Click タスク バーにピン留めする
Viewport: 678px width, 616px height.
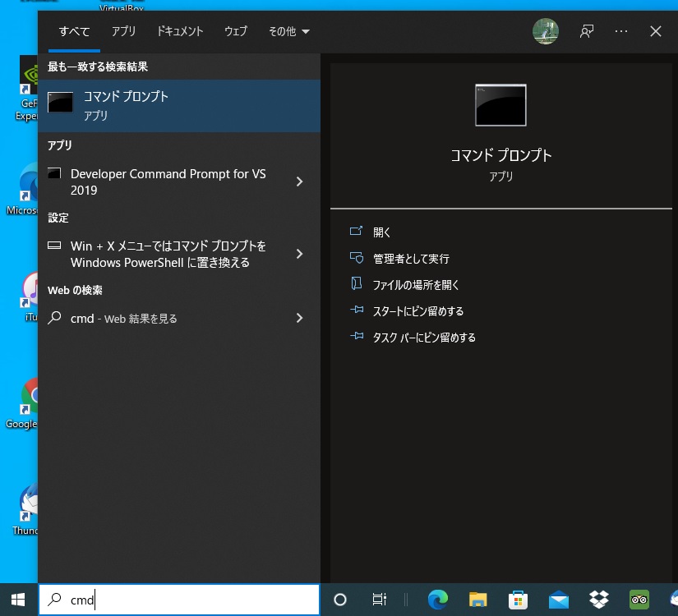(x=424, y=338)
